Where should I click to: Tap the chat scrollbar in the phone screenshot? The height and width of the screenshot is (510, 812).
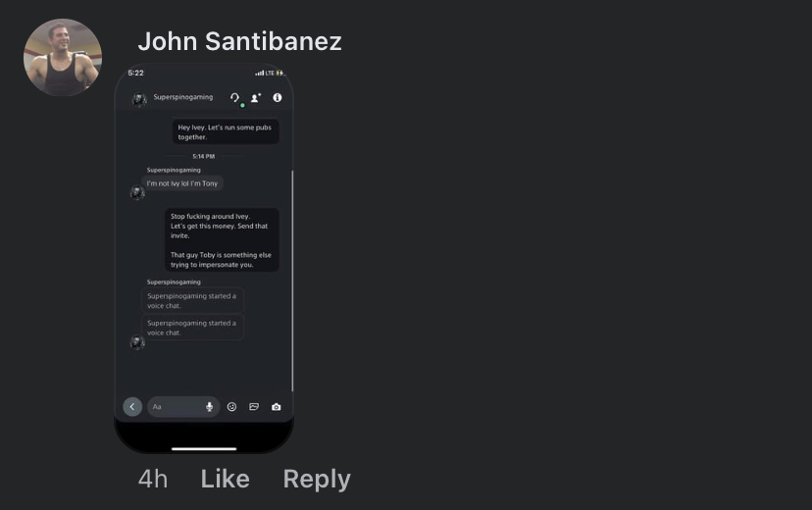[292, 281]
